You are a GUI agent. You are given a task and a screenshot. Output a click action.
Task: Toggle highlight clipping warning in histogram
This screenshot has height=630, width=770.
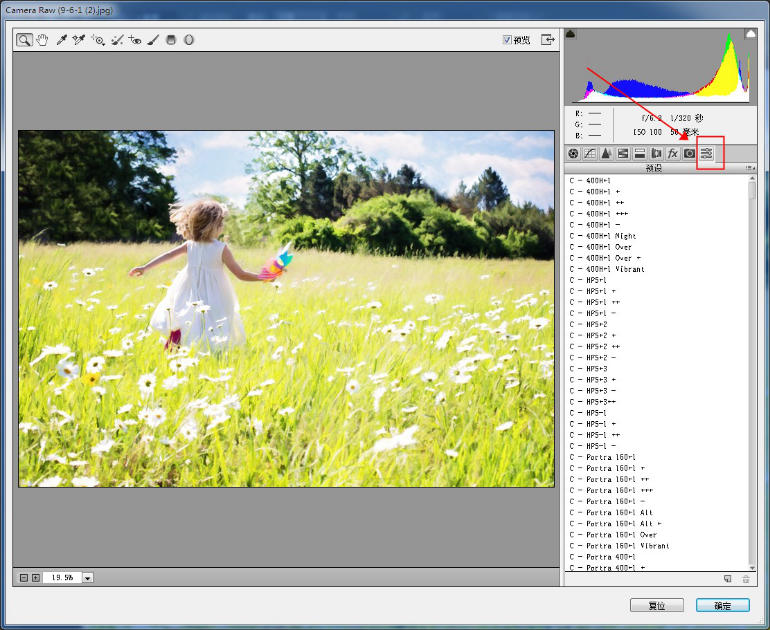[x=751, y=34]
